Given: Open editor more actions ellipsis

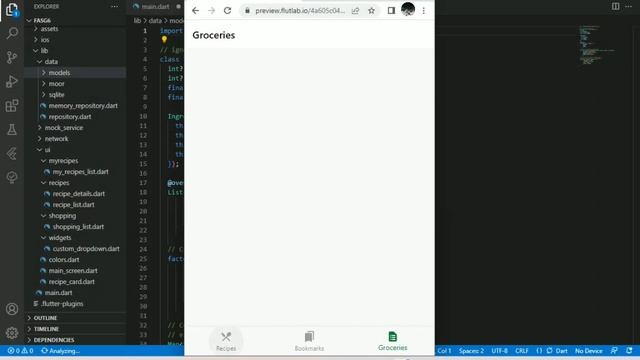Looking at the screenshot, I should coord(629,6).
